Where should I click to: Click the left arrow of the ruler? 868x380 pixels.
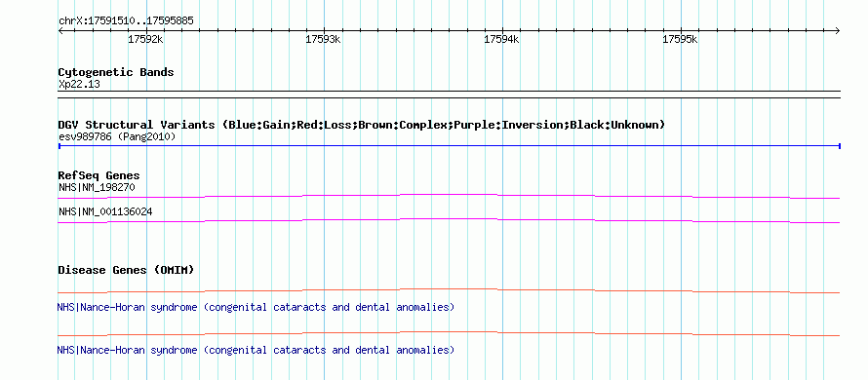[x=60, y=31]
